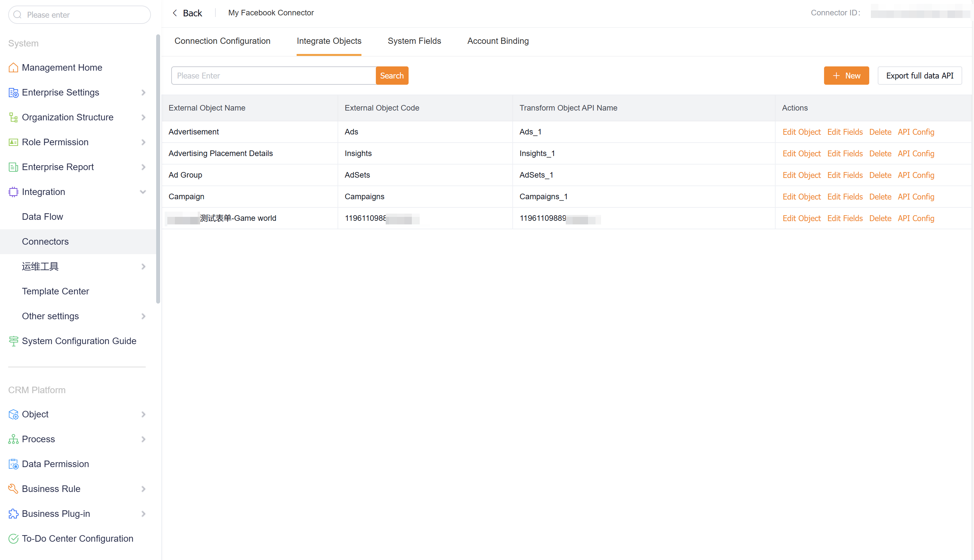
Task: Click API Config for the Advertisement row
Action: point(915,132)
